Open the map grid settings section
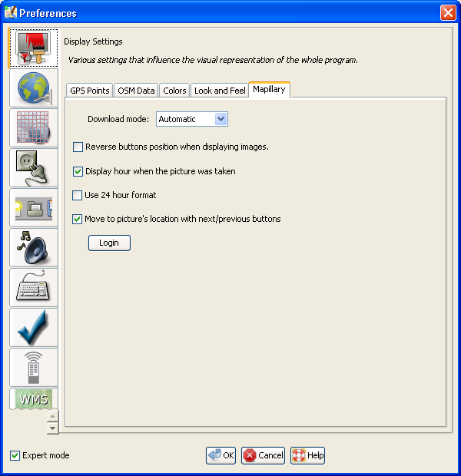The width and height of the screenshot is (461, 476). click(x=32, y=128)
